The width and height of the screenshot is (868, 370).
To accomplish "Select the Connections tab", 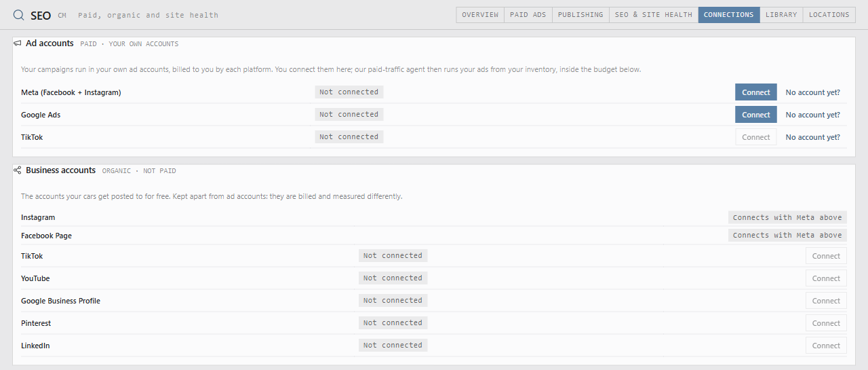I will [x=729, y=15].
